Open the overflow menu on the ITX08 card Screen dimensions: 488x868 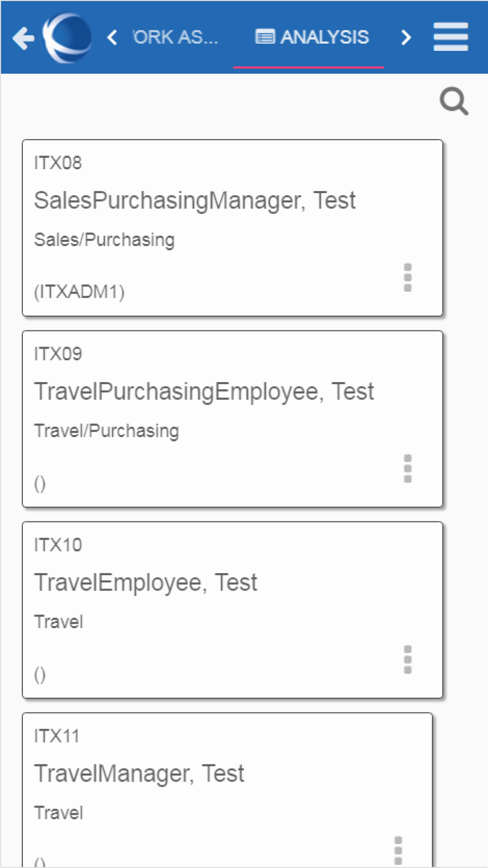407,277
